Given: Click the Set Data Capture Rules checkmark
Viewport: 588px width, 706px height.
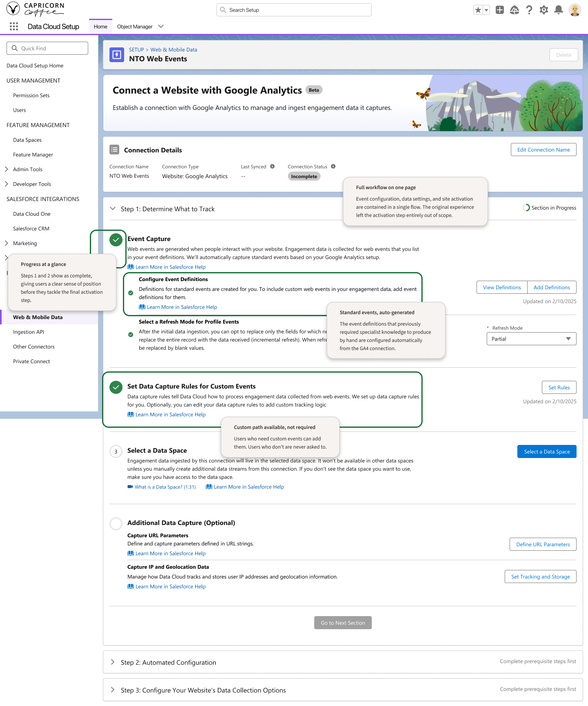Looking at the screenshot, I should click(116, 387).
